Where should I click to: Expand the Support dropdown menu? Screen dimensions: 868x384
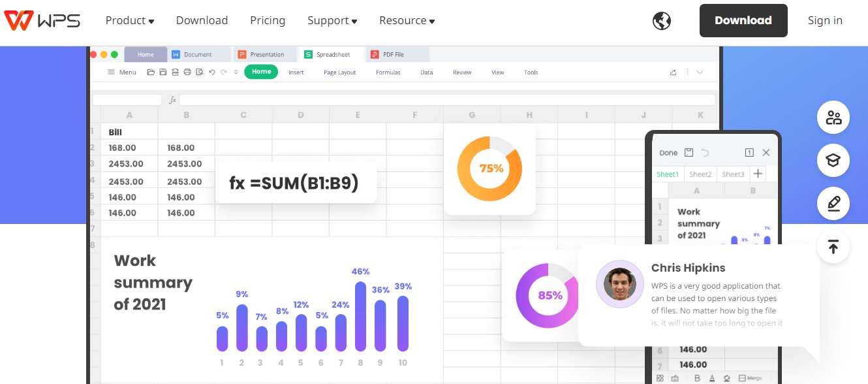click(x=332, y=20)
